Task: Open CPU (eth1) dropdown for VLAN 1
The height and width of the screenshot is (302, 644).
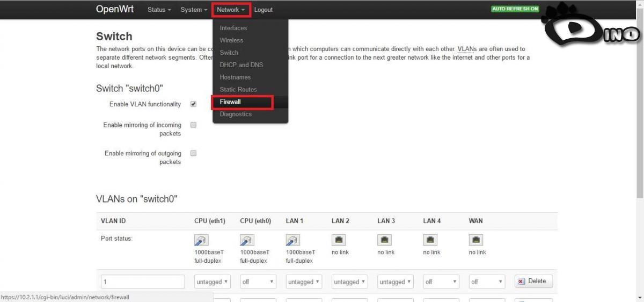Action: click(x=213, y=282)
